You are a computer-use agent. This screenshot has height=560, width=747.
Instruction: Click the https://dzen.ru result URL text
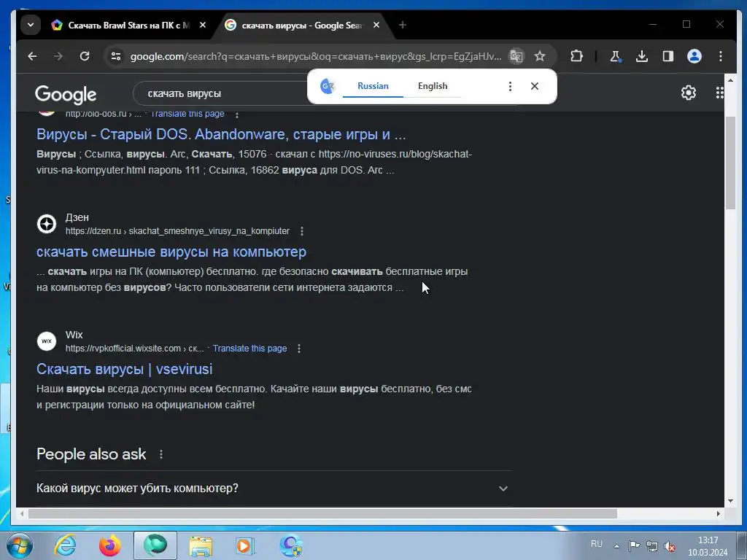point(177,231)
